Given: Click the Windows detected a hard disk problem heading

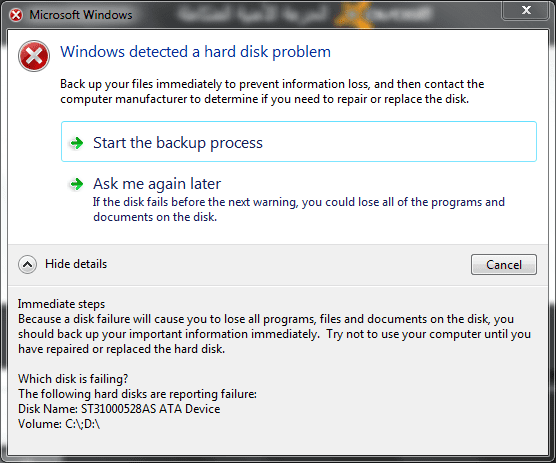Looking at the screenshot, I should 195,52.
